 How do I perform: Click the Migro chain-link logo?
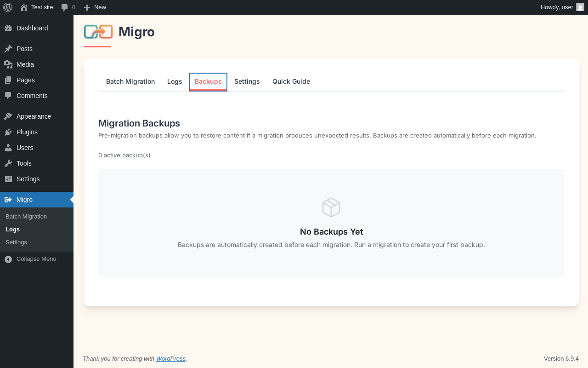[x=98, y=32]
